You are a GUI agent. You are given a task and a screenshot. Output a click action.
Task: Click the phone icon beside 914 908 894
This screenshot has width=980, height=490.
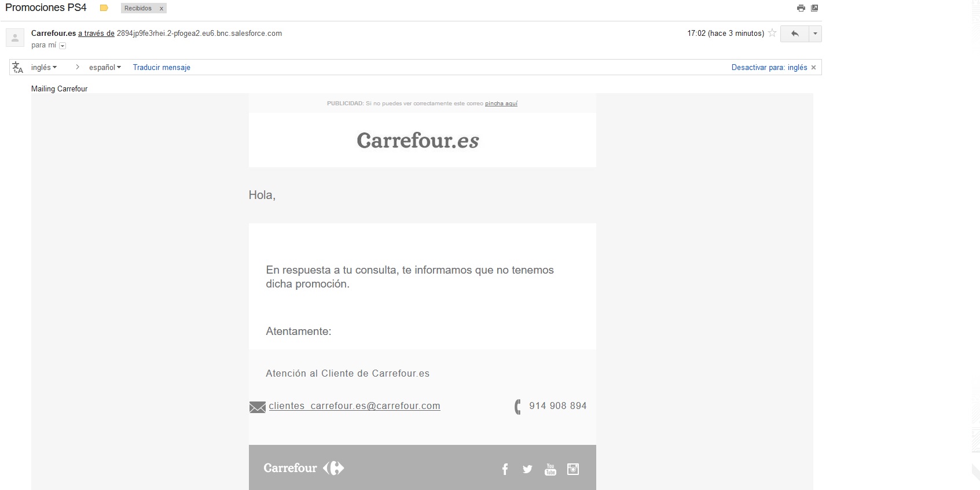[x=517, y=407]
